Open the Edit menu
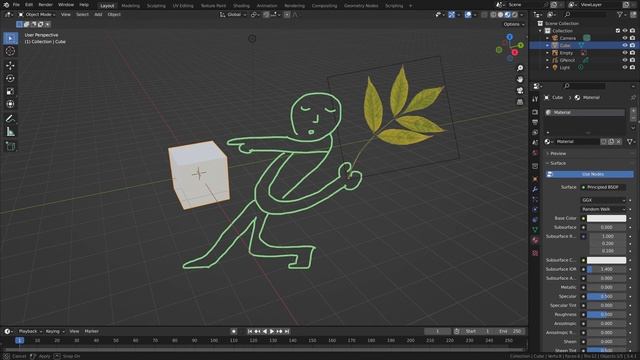This screenshot has width=640, height=360. click(29, 5)
